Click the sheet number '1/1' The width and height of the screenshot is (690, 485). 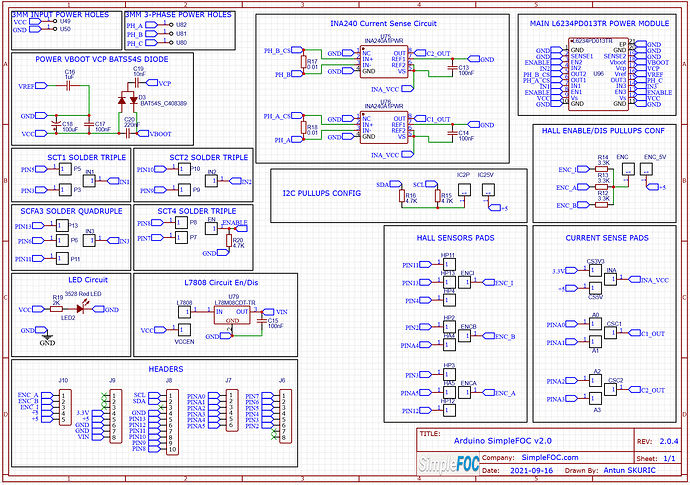(669, 458)
